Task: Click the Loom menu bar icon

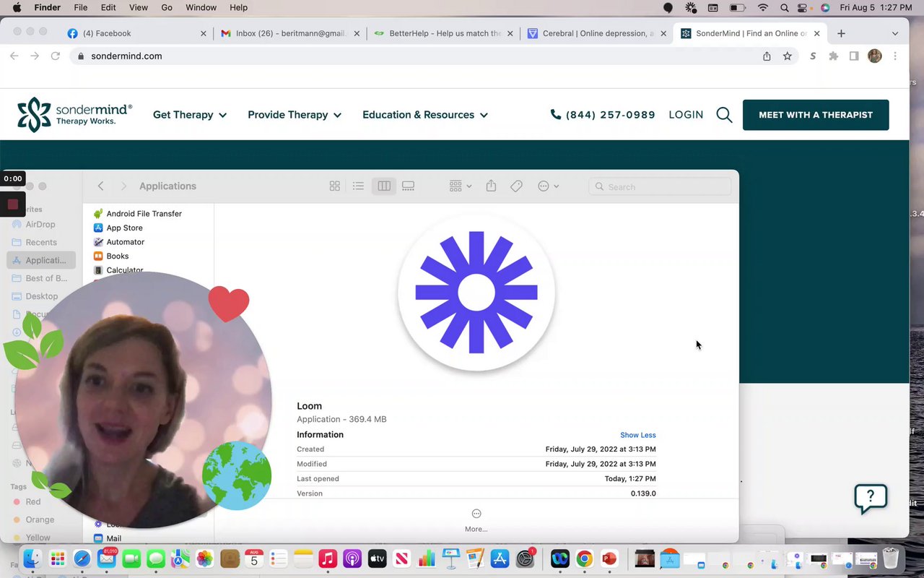Action: [691, 8]
